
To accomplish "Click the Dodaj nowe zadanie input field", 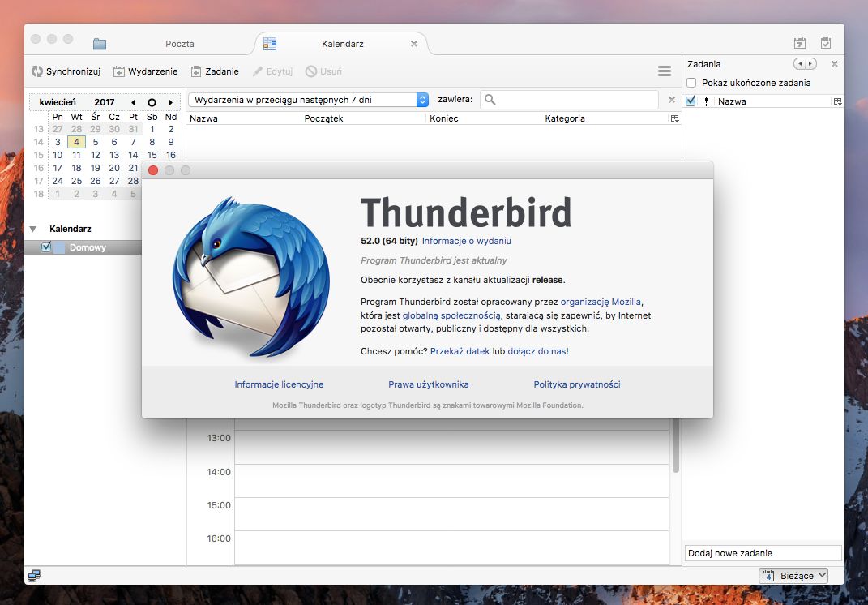I will pos(763,553).
